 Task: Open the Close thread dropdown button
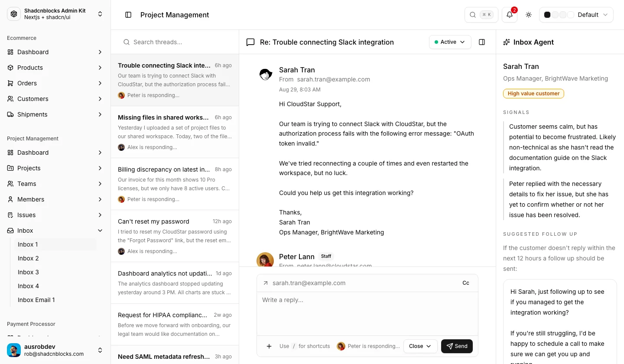click(x=420, y=346)
